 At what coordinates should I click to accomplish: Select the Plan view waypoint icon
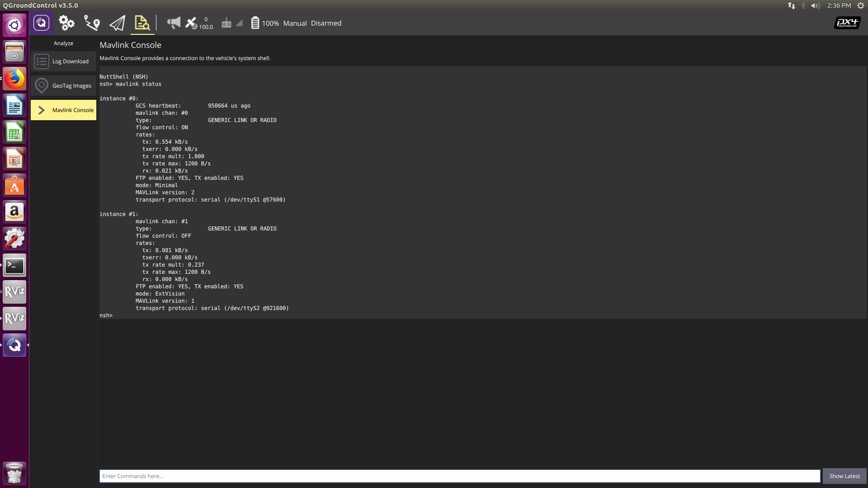coord(92,23)
